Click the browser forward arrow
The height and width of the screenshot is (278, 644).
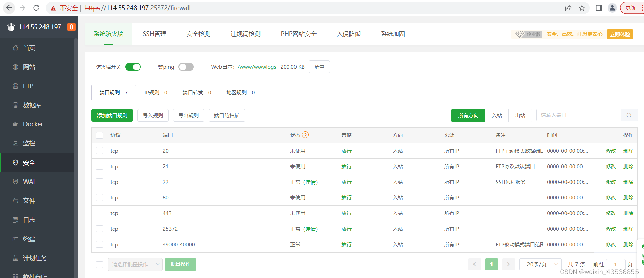click(23, 8)
